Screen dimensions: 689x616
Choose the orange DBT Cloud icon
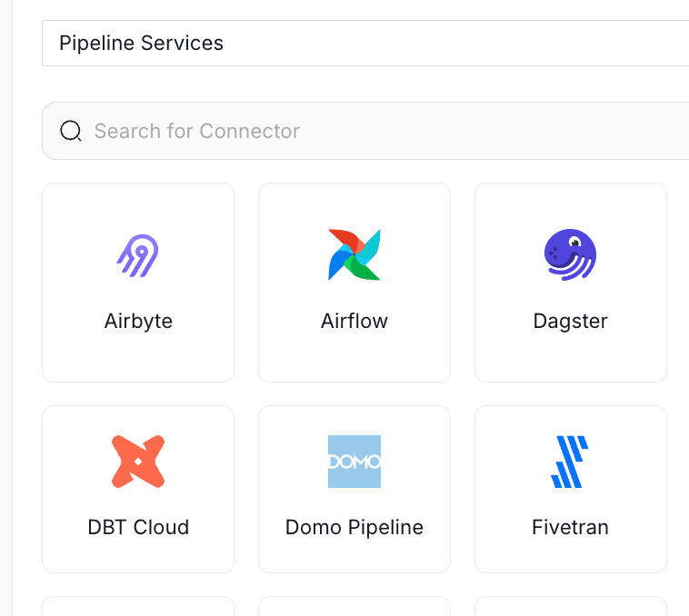138,462
